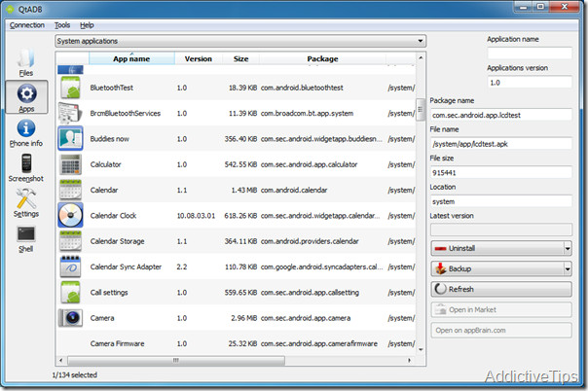Screen dimensions: 588x391
Task: Launch the Shell terminal icon
Action: click(26, 238)
